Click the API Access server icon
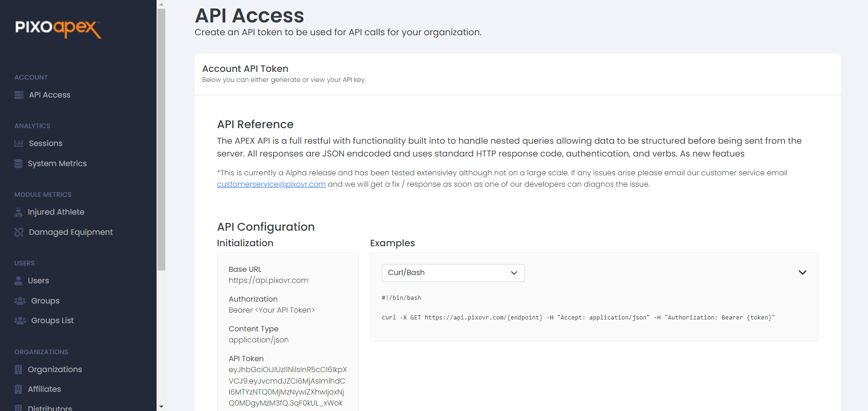This screenshot has height=411, width=868. click(x=19, y=95)
